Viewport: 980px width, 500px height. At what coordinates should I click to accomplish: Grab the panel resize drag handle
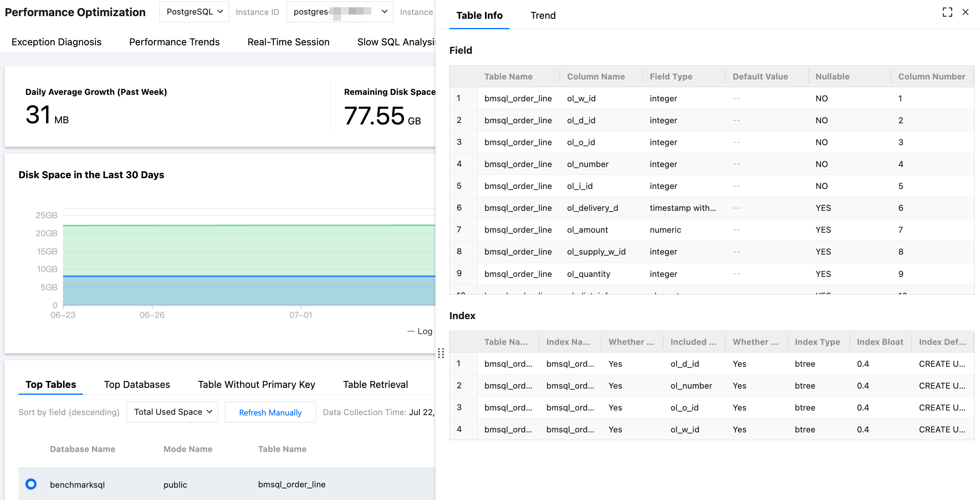(441, 353)
